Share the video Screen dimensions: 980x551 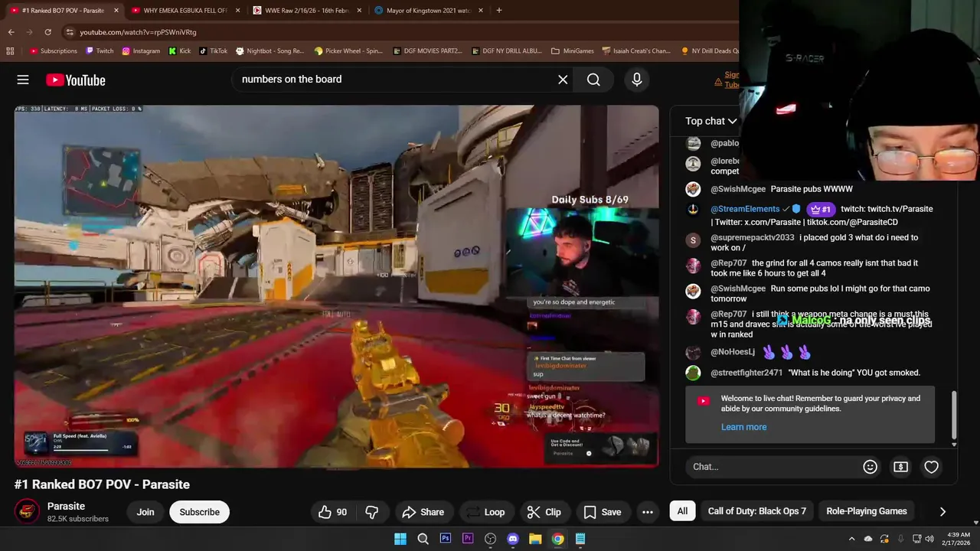(423, 512)
